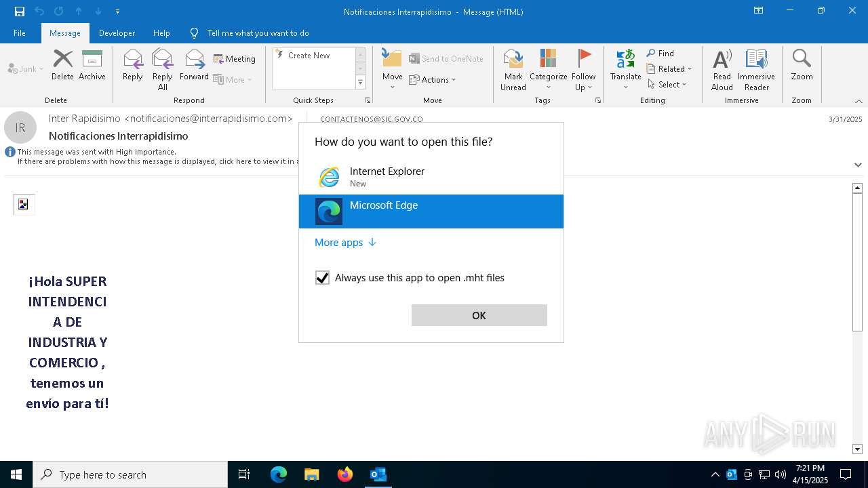Click the Tell me what you want search box
The width and height of the screenshot is (868, 488).
click(x=258, y=33)
